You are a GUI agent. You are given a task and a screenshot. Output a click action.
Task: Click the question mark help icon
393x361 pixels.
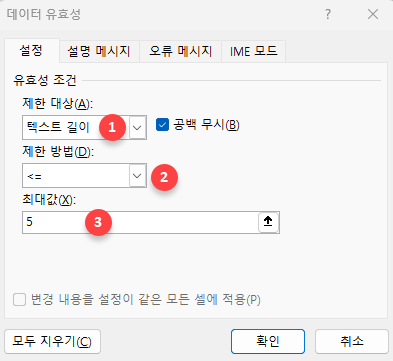click(328, 14)
